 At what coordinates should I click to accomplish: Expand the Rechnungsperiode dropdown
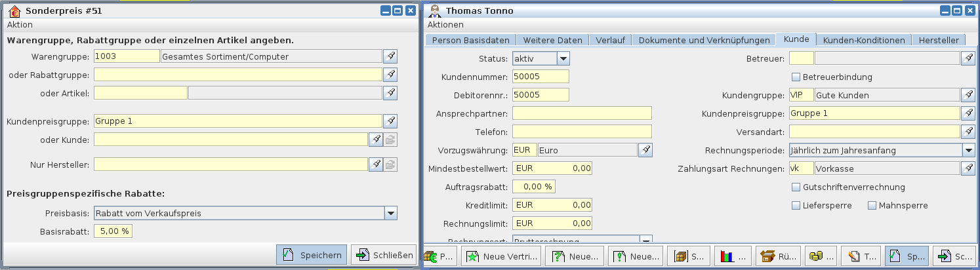(x=968, y=151)
